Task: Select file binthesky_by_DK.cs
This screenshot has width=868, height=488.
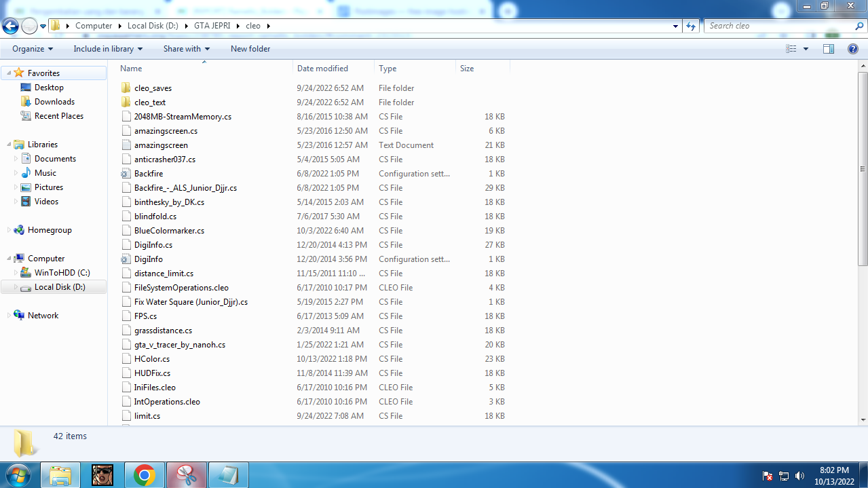Action: coord(169,202)
